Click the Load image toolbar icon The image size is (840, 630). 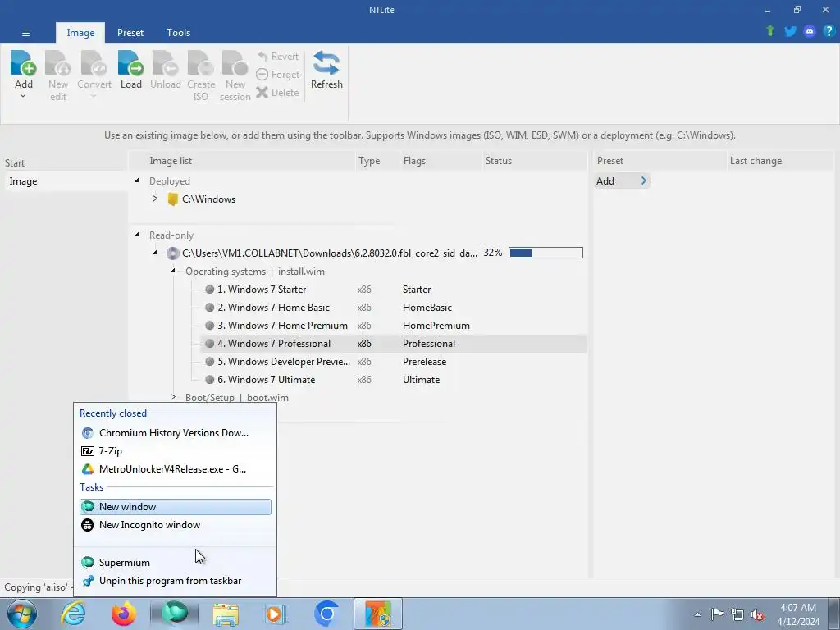(x=130, y=63)
